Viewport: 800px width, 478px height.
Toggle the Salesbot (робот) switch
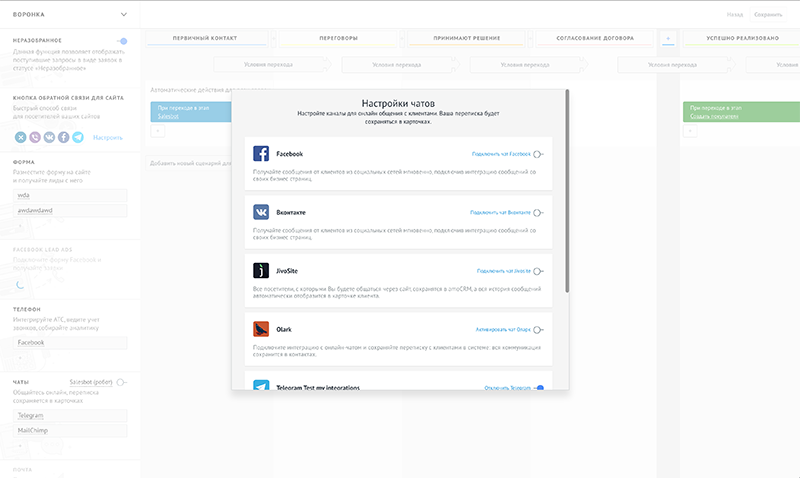[121, 382]
